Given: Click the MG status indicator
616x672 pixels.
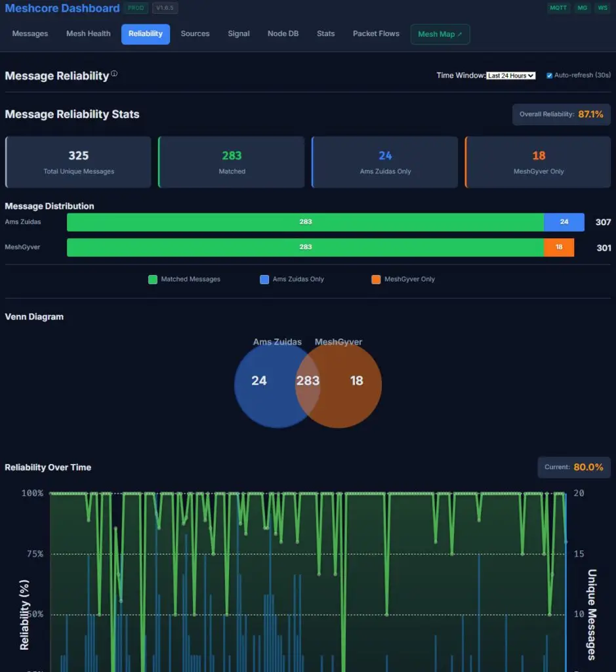Looking at the screenshot, I should click(582, 9).
